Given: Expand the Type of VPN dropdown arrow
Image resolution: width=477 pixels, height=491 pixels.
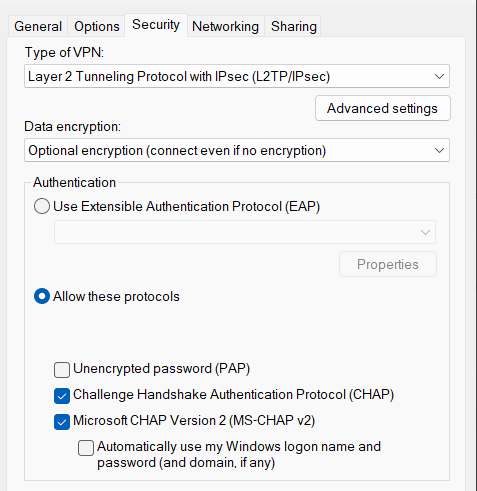Looking at the screenshot, I should coord(439,76).
